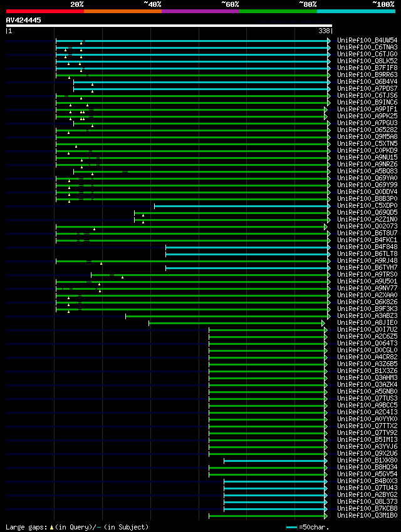
Task: Click the UniRef100_C5XDP0 hit name
Action: pos(367,206)
